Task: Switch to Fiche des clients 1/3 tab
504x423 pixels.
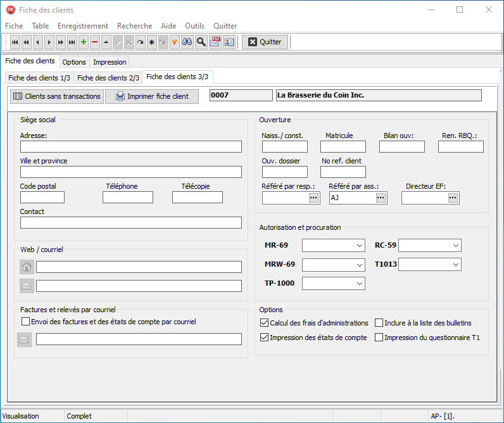Action: point(39,78)
